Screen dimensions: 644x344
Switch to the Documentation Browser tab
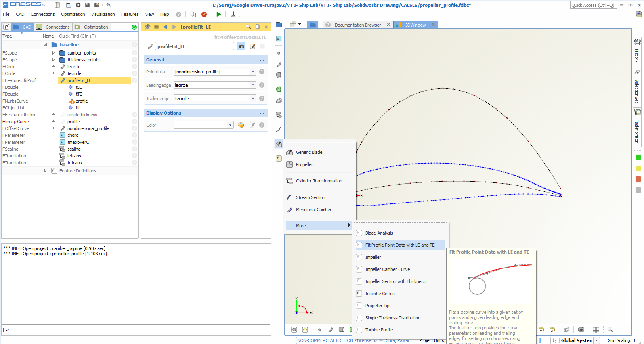tap(357, 25)
